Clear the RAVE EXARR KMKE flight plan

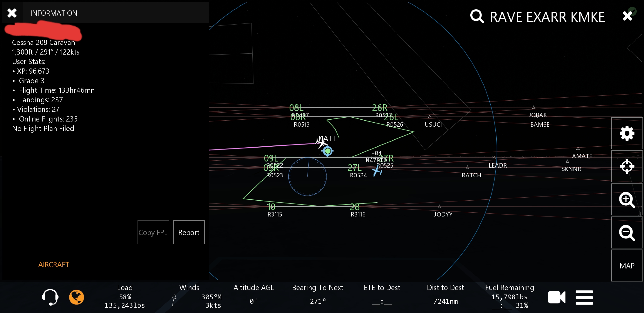pos(627,16)
